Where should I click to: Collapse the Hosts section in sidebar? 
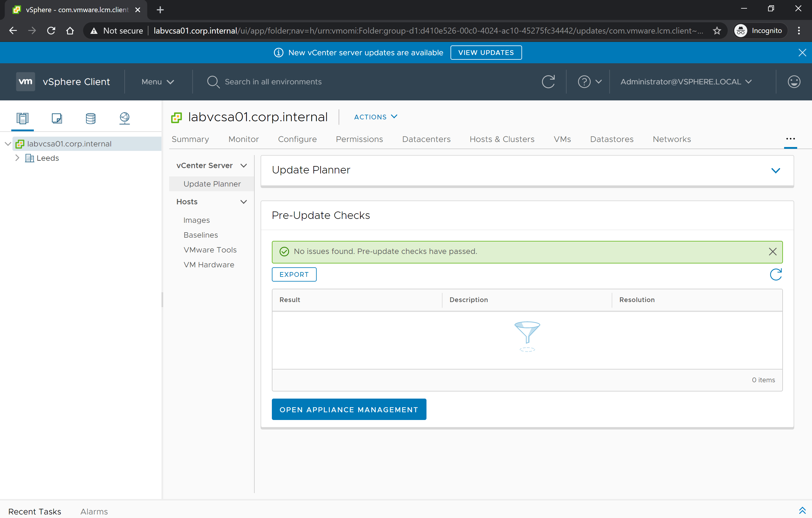point(243,202)
